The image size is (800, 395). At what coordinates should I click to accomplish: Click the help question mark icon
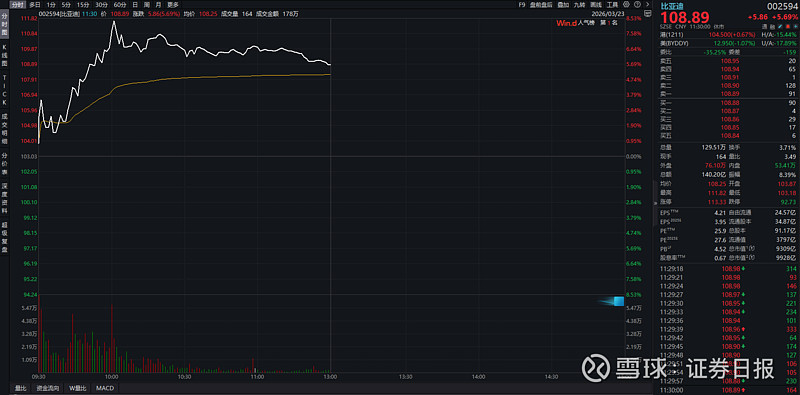coord(637,5)
